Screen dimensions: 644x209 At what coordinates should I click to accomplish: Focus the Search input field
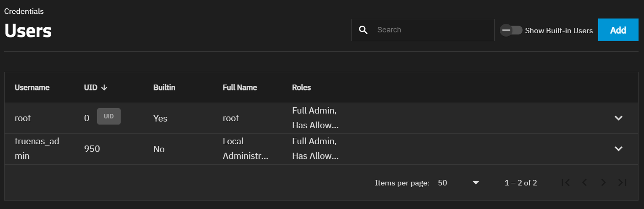(423, 30)
